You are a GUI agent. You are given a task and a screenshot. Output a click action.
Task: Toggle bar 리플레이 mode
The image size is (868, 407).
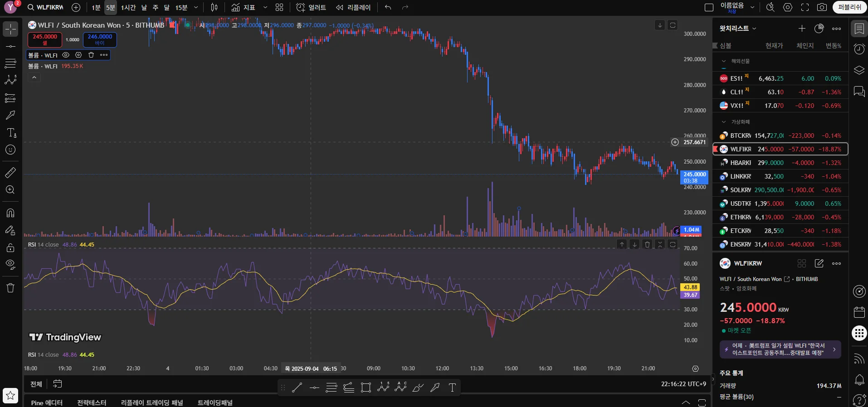(x=353, y=7)
